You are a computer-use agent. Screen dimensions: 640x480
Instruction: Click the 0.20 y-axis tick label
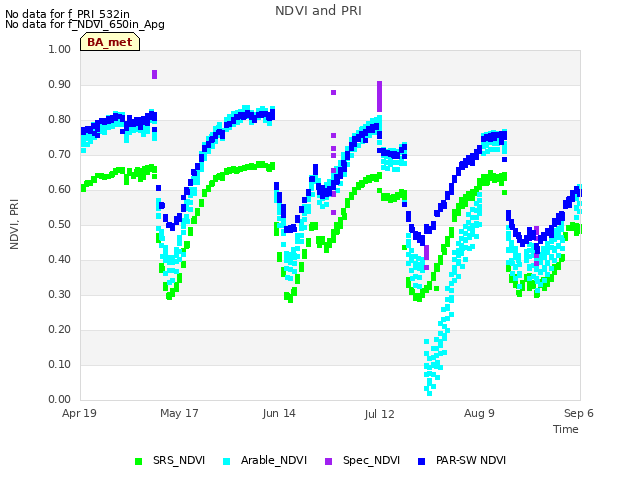tap(60, 329)
